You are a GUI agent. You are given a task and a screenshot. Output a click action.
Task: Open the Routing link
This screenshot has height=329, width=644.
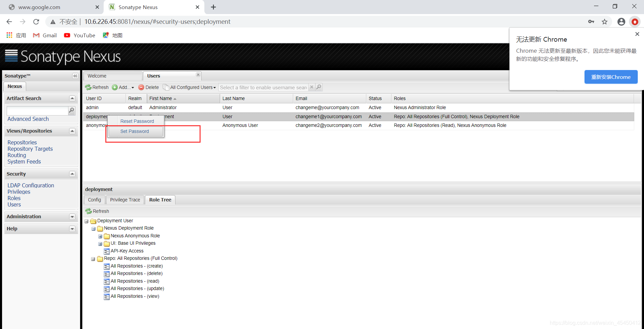pyautogui.click(x=17, y=155)
